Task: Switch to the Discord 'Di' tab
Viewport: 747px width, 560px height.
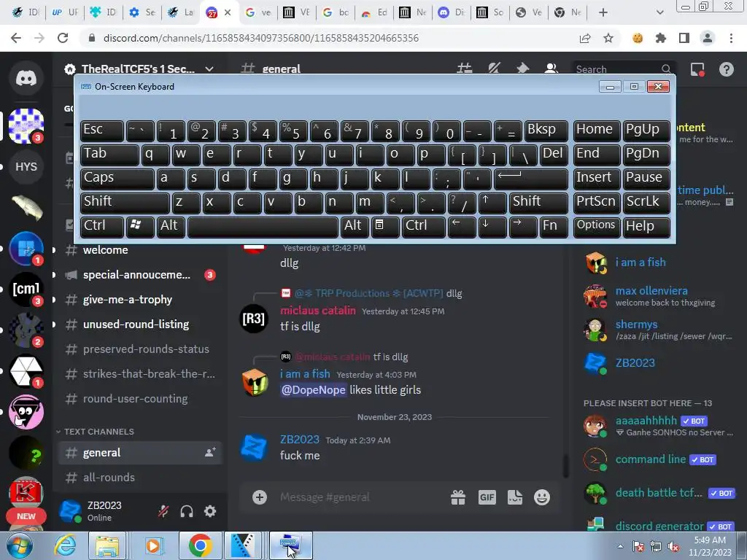Action: tap(452, 12)
